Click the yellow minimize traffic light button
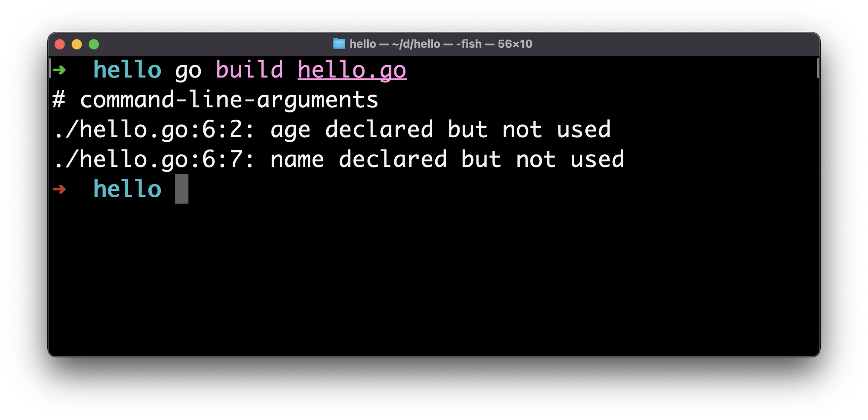The image size is (868, 420). 77,44
